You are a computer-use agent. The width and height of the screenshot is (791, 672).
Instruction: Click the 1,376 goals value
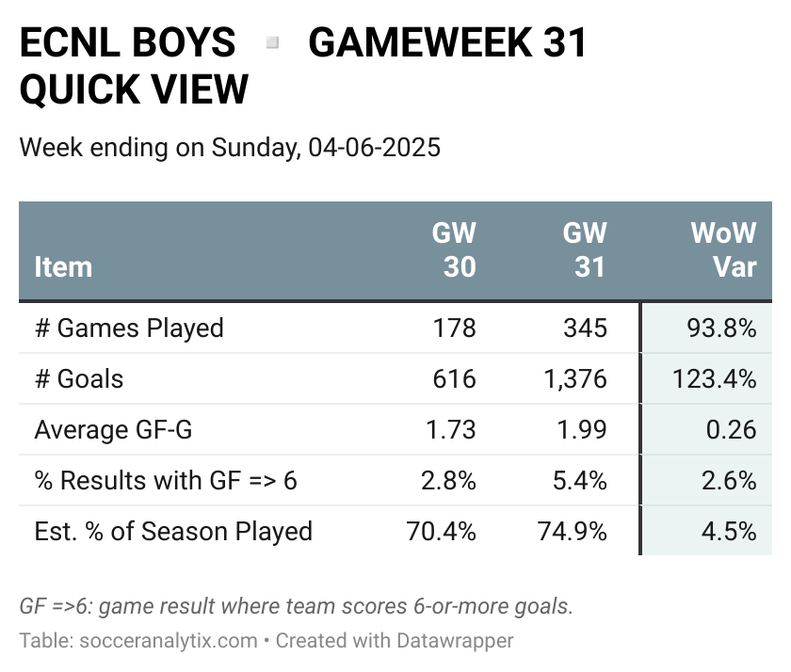[x=575, y=379]
